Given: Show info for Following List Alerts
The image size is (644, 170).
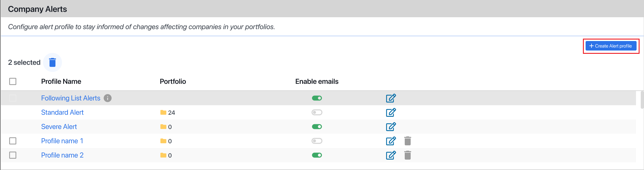Looking at the screenshot, I should click(108, 98).
